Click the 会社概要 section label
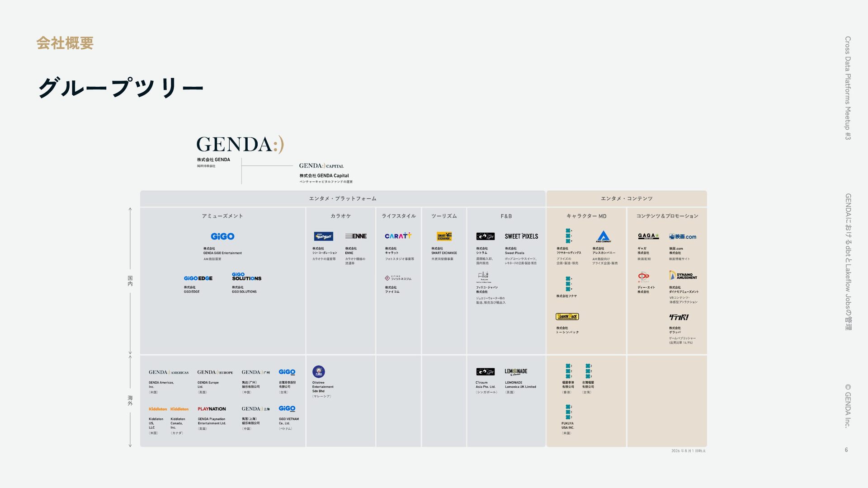The height and width of the screenshot is (488, 868). 65,43
